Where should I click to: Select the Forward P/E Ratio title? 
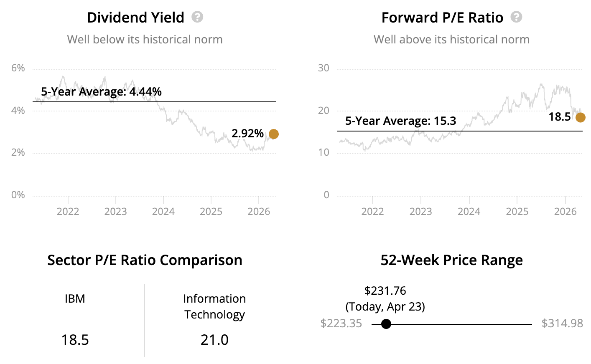click(442, 18)
